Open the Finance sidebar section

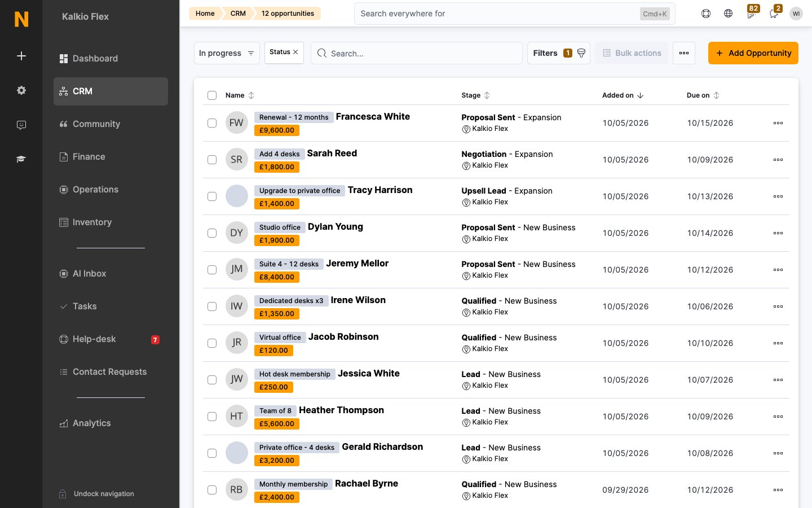click(x=111, y=157)
